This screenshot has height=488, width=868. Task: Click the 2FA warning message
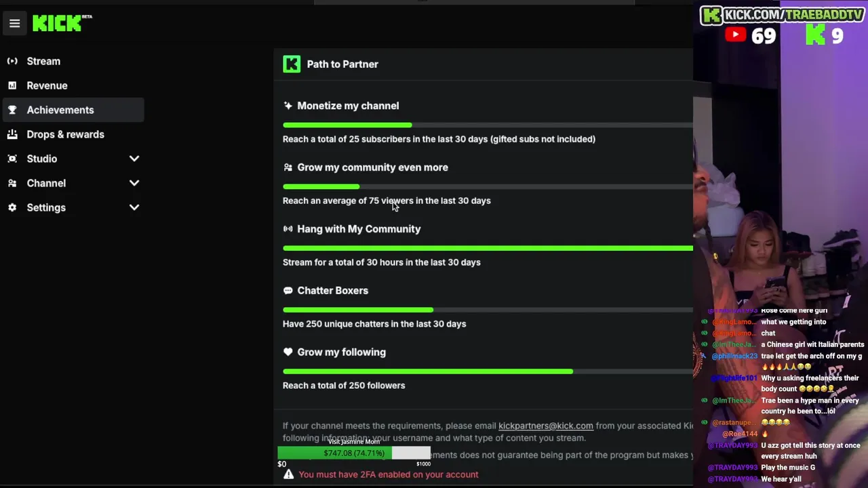click(388, 474)
